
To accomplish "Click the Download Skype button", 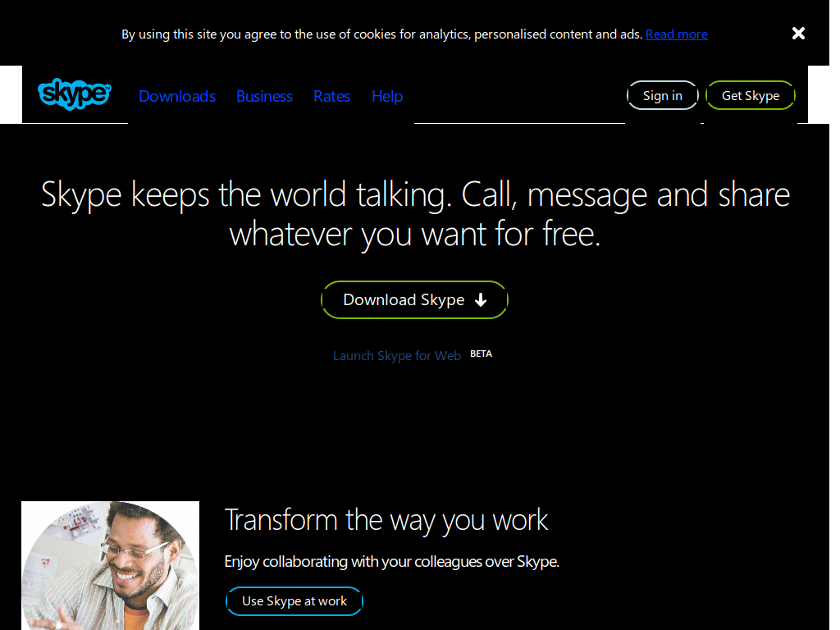I will pyautogui.click(x=414, y=300).
